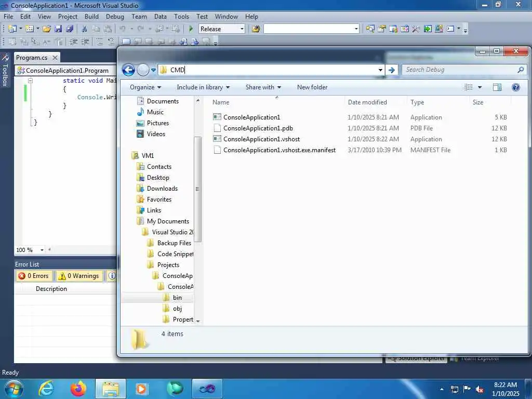Image resolution: width=532 pixels, height=399 pixels.
Task: Save the current file with floppy icon
Action: click(x=58, y=29)
